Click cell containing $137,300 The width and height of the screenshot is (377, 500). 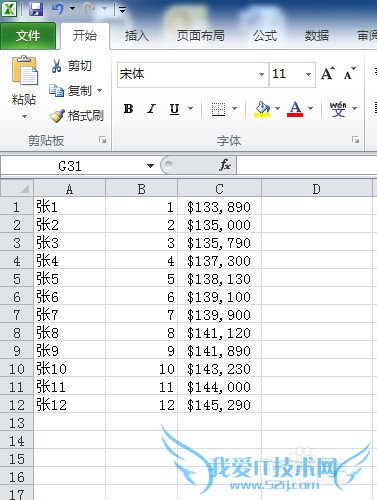[220, 261]
